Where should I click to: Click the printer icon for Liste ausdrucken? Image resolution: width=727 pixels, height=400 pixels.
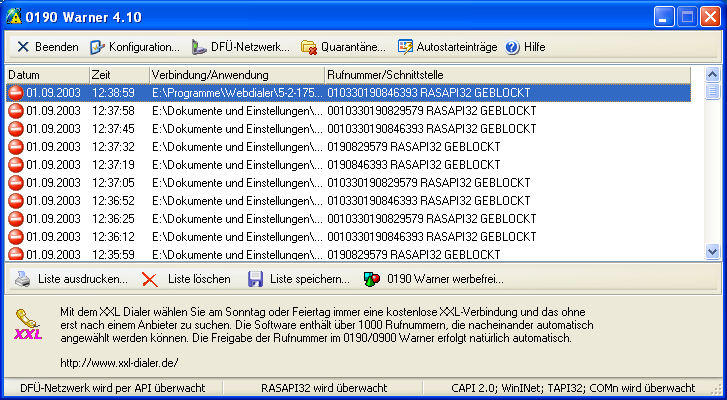point(22,279)
